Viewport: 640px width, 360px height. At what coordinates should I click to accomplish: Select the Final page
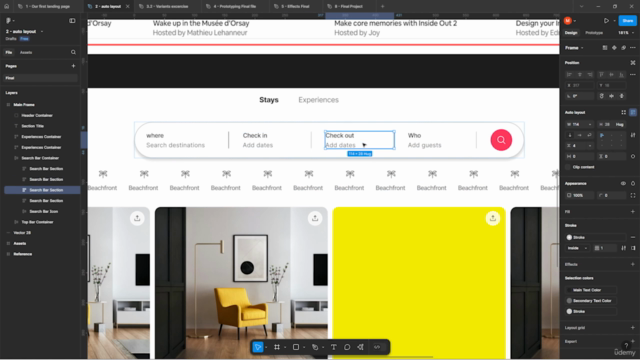(41, 78)
